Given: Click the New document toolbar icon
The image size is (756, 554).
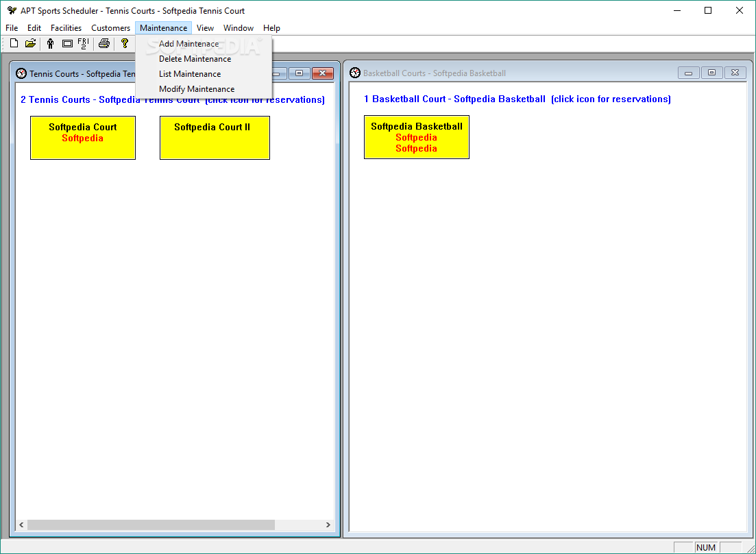Looking at the screenshot, I should [x=14, y=43].
